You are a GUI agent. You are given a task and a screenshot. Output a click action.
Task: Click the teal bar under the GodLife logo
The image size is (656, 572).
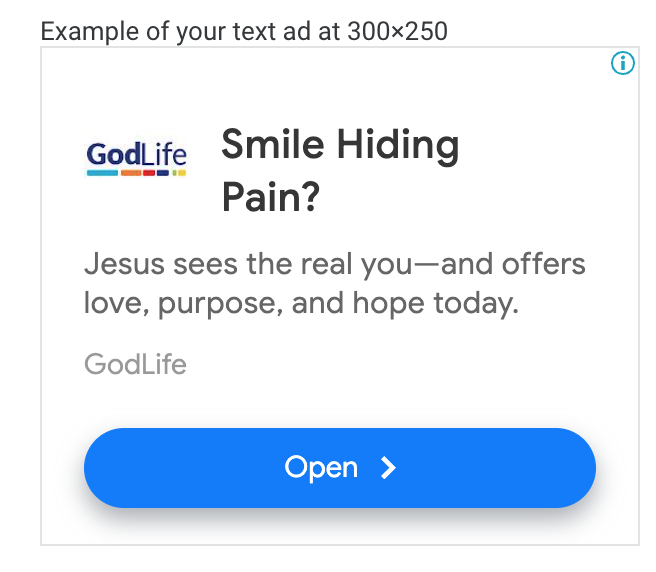click(102, 173)
